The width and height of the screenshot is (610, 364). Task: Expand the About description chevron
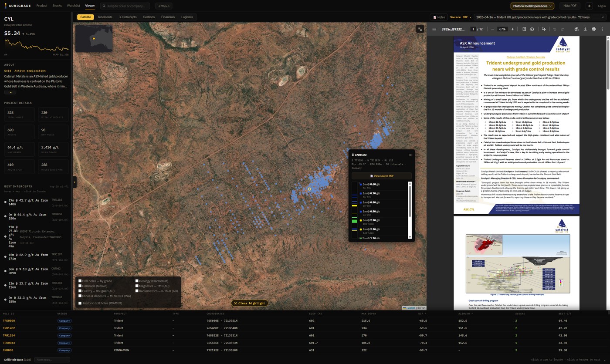pos(10,92)
